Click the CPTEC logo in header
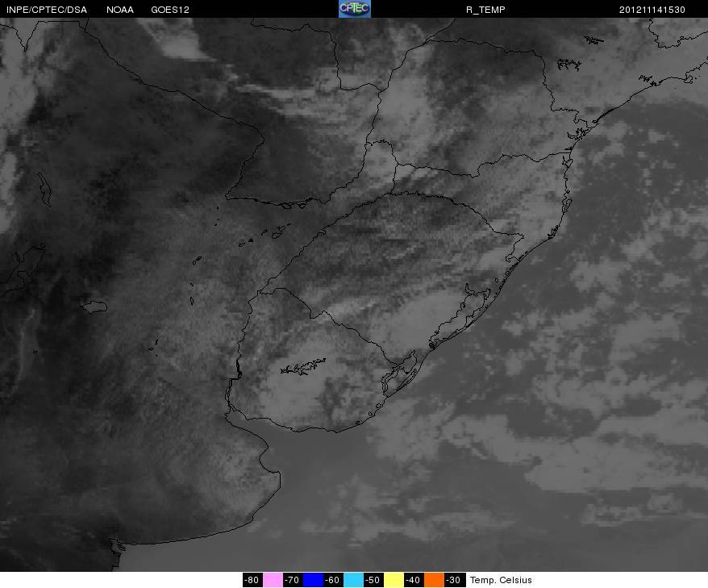The width and height of the screenshot is (708, 588). (x=355, y=9)
